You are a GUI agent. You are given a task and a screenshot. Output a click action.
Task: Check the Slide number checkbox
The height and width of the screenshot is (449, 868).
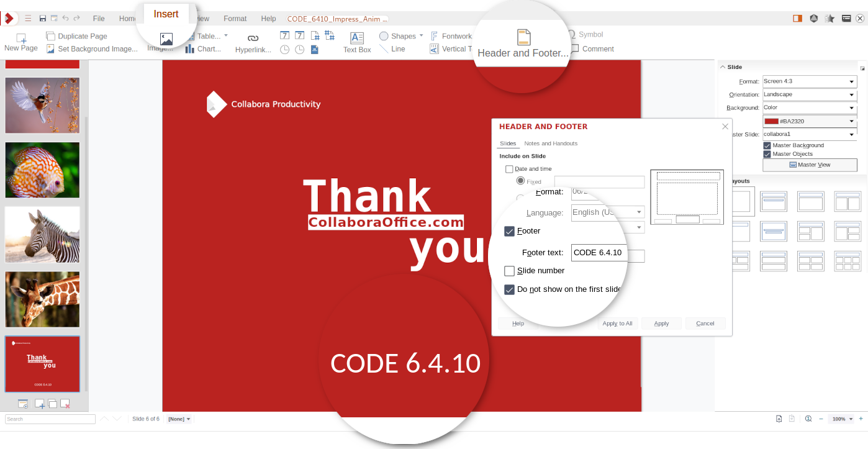(509, 271)
